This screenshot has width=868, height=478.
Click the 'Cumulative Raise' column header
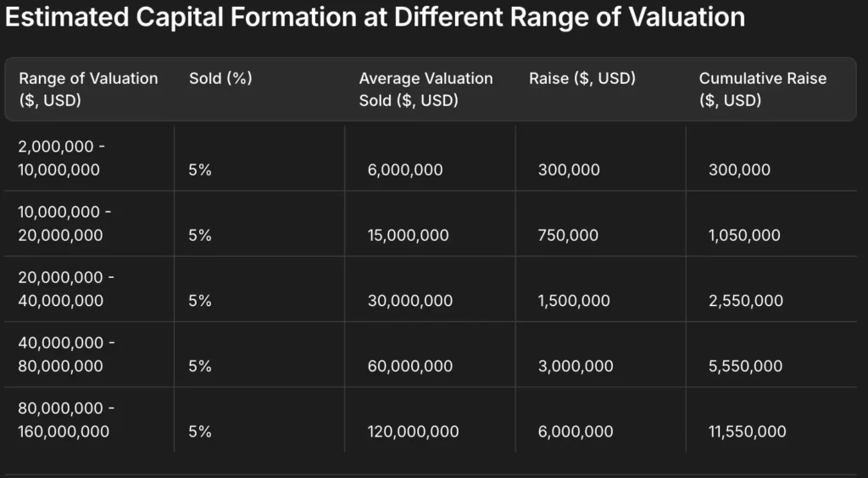coord(762,89)
